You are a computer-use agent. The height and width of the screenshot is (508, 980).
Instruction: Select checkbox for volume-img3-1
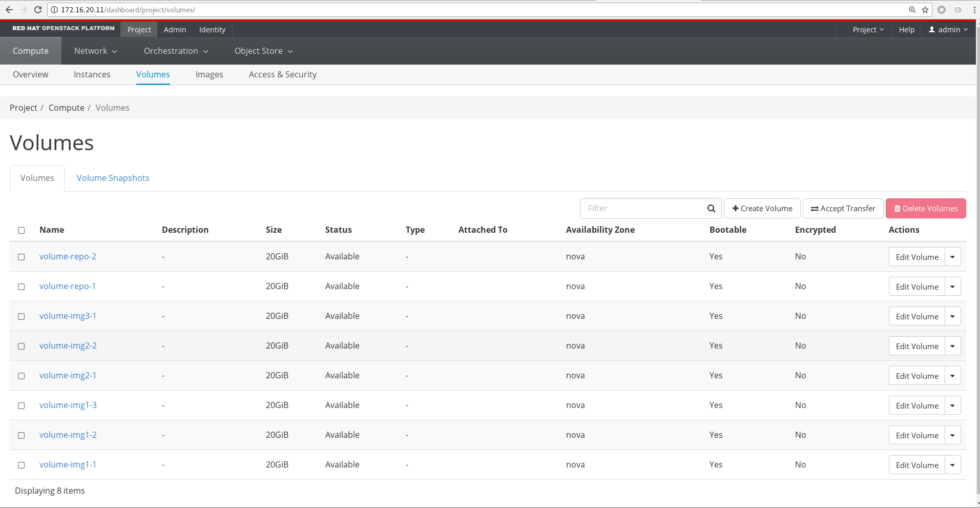pos(22,316)
